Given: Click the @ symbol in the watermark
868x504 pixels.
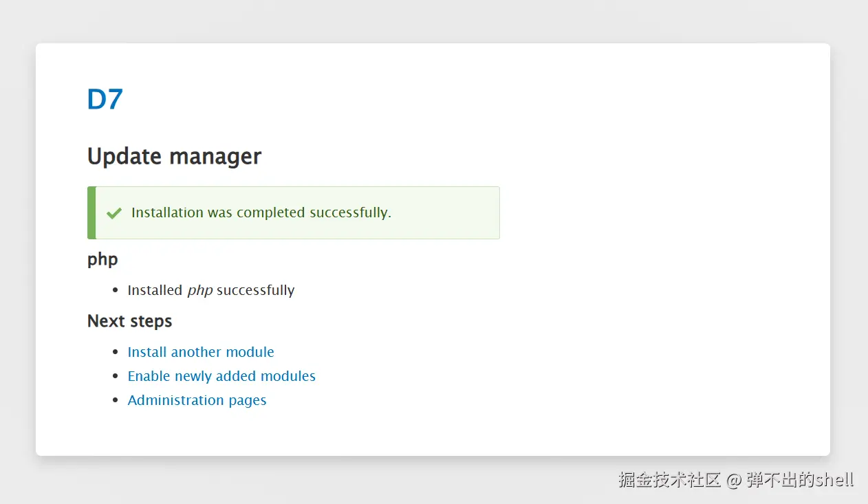Looking at the screenshot, I should coord(733,479).
